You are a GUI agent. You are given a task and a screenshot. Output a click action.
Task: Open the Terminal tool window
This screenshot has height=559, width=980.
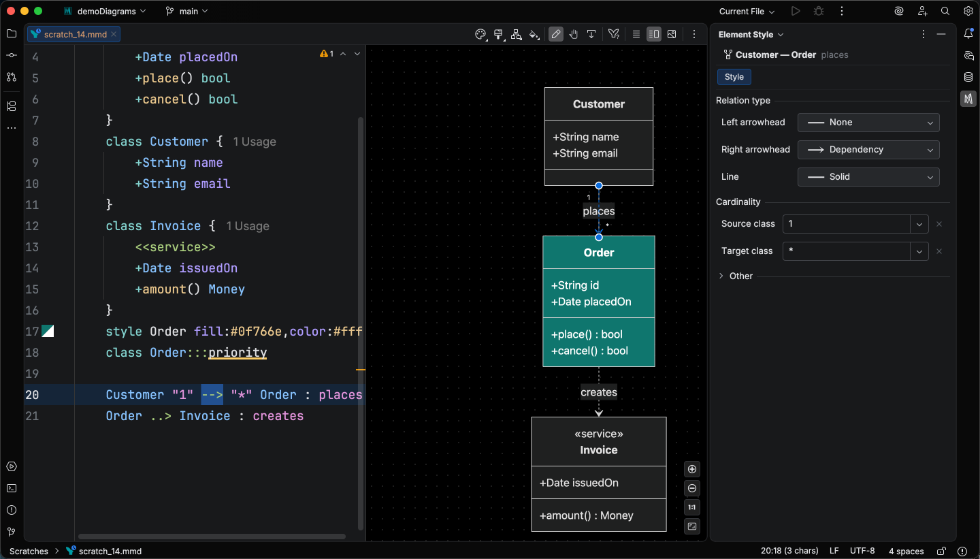(x=11, y=488)
